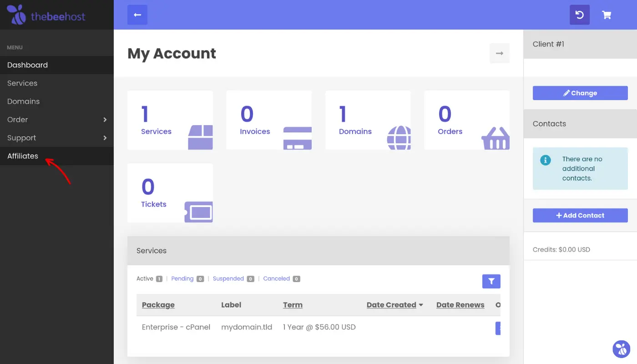Screen dimensions: 637x364
Task: Click the Change button
Action: point(580,93)
